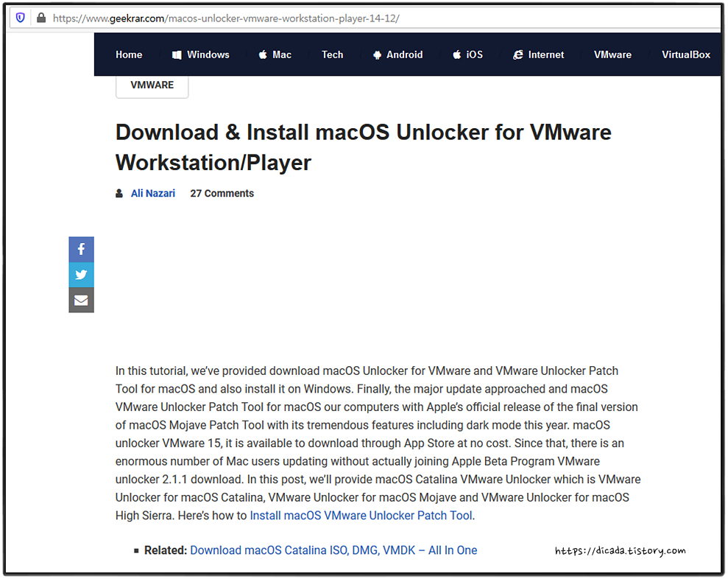Open the Windows menu item
The height and width of the screenshot is (579, 728).
pyautogui.click(x=200, y=55)
